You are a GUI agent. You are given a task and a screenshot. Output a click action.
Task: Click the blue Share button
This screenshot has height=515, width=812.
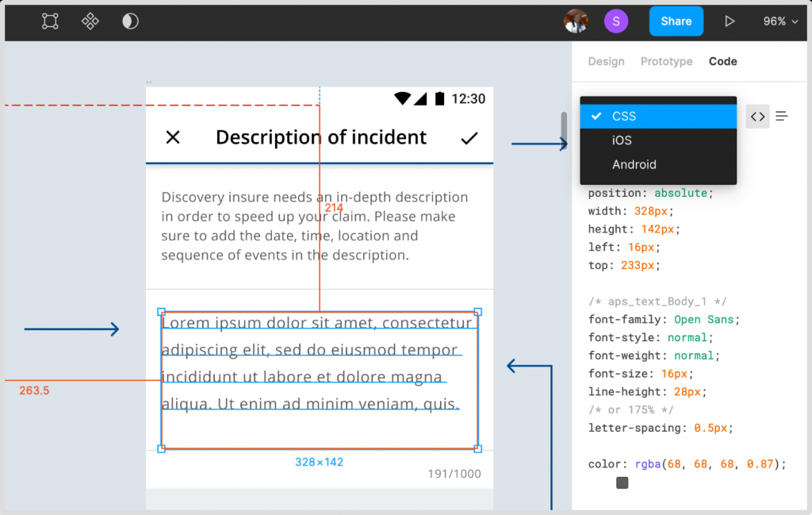[676, 21]
